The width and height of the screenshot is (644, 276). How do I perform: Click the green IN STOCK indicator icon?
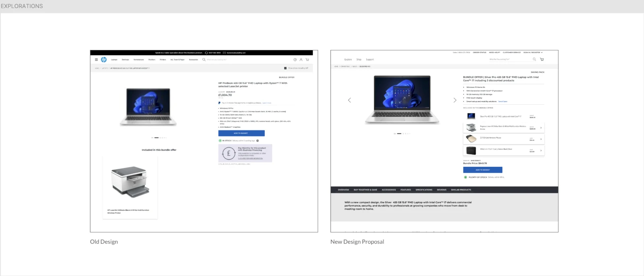pos(220,141)
